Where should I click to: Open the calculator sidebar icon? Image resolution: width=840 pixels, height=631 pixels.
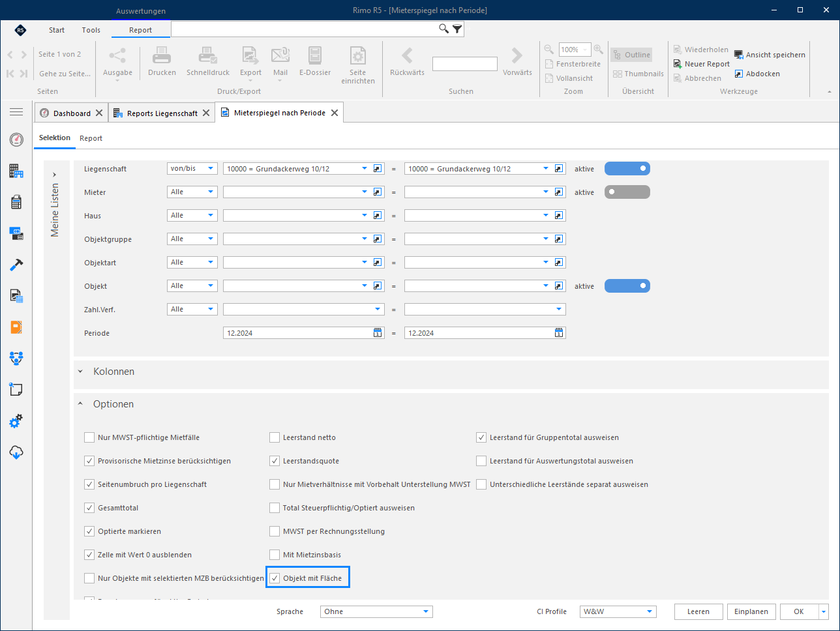coord(16,202)
